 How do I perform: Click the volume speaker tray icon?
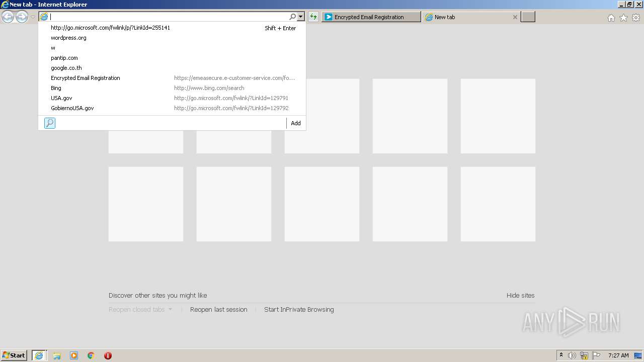(x=572, y=355)
